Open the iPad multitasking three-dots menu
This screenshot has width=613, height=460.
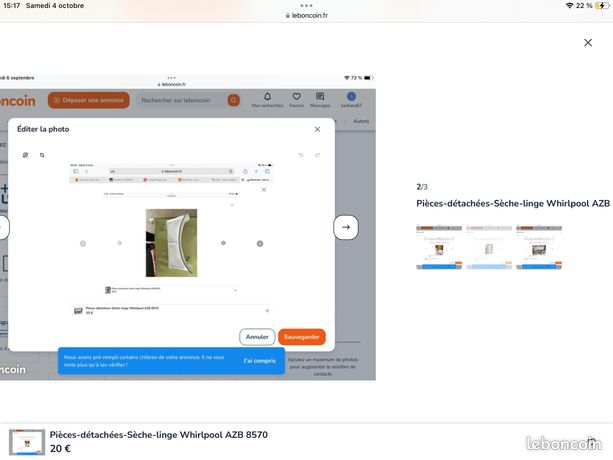306,5
